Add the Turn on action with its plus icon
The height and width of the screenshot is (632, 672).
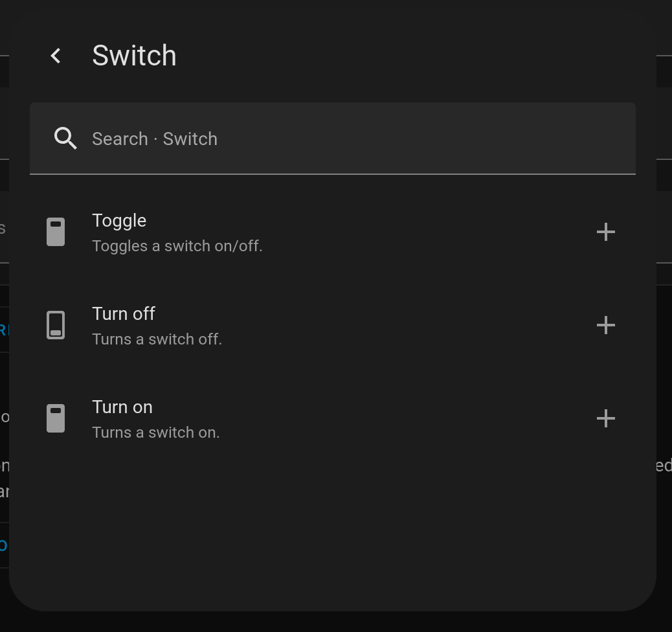(x=605, y=418)
